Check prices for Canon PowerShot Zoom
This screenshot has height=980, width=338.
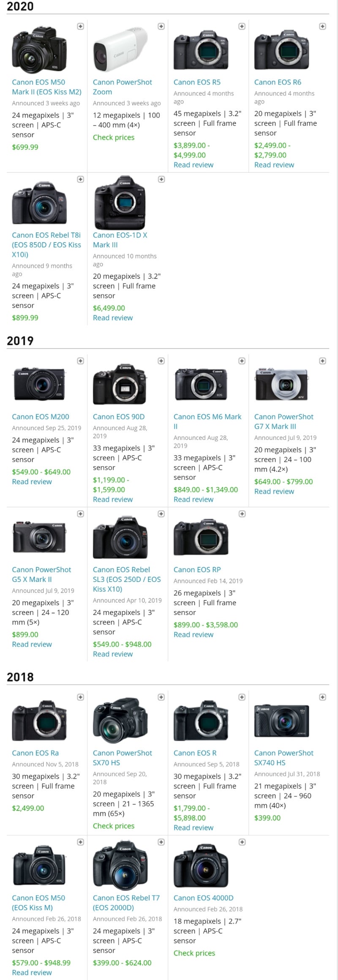114,137
